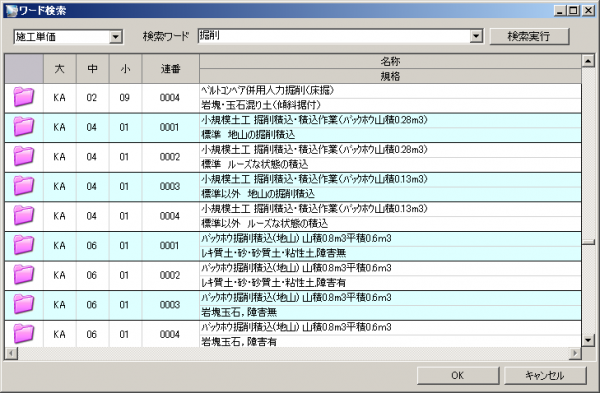Click the 名称 column header

(x=390, y=61)
